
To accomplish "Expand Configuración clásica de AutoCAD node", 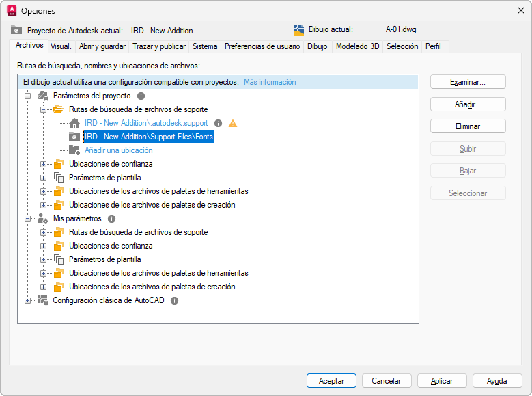I will [27, 300].
